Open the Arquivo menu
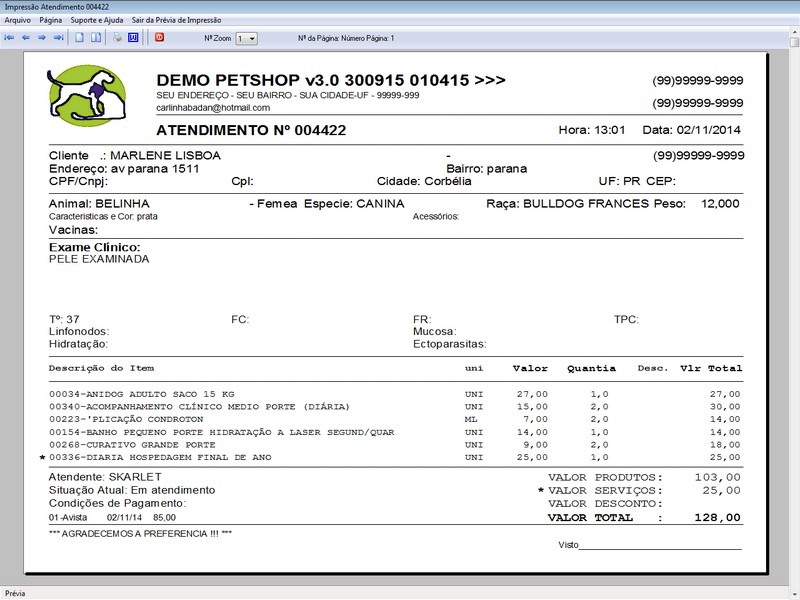800x600 pixels. point(17,20)
